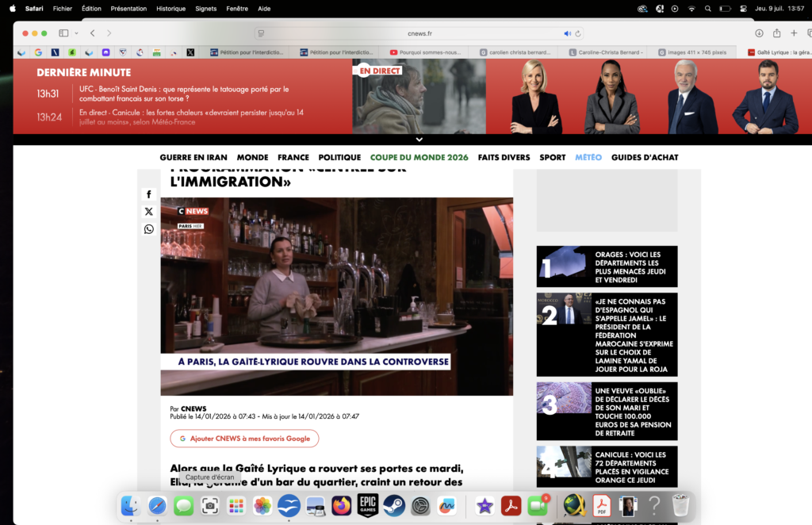Screen dimensions: 812x525
Task: Expand the banner with the down chevron
Action: 419,140
